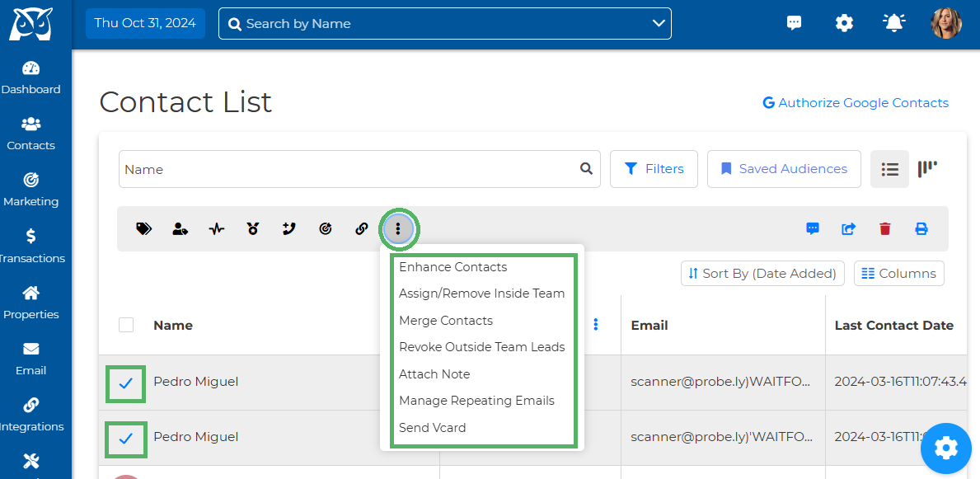980x479 pixels.
Task: Select Manage Repeating Emails
Action: coord(477,400)
